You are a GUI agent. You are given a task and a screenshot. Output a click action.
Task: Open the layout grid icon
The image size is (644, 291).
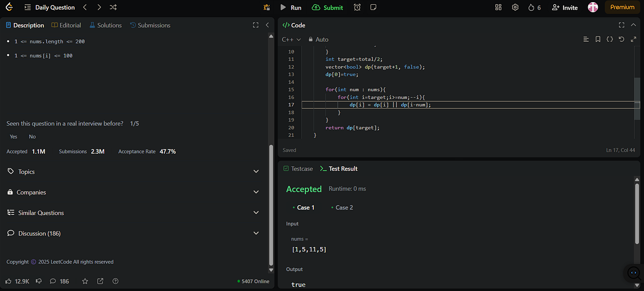[x=498, y=8]
